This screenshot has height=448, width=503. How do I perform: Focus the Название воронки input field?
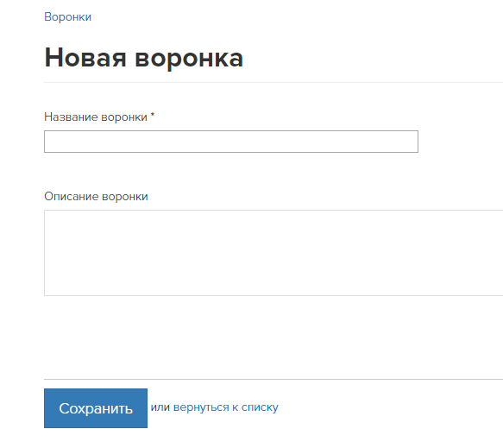click(x=231, y=142)
